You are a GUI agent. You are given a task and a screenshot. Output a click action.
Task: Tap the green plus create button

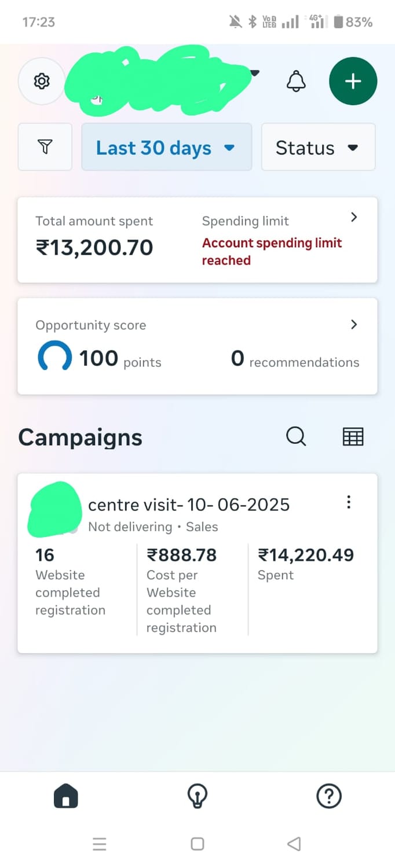(353, 82)
